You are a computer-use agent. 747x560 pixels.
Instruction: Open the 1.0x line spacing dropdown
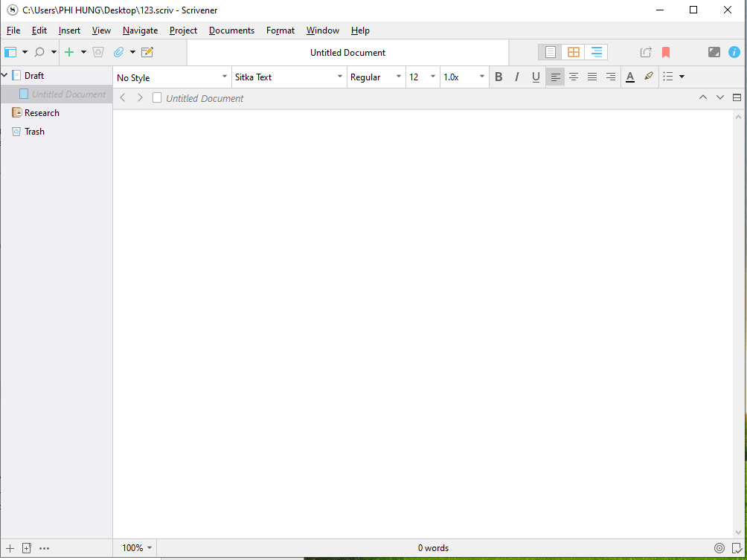(x=464, y=77)
